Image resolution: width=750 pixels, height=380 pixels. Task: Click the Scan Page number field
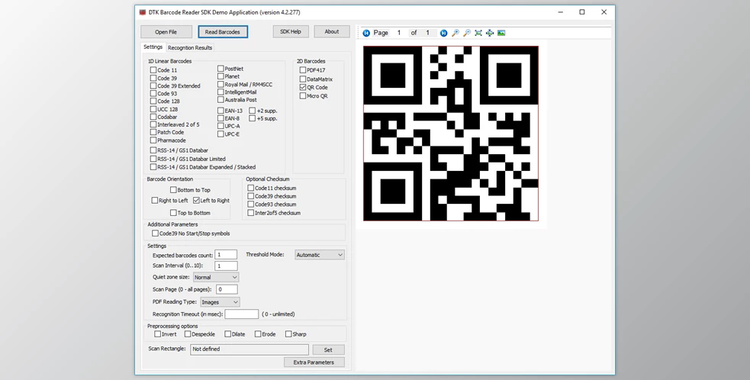(227, 289)
